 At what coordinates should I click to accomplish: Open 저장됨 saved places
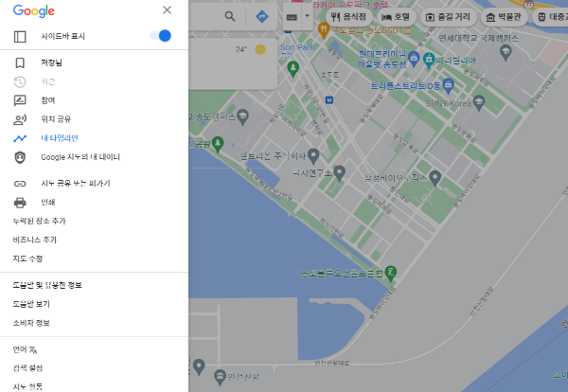(51, 62)
